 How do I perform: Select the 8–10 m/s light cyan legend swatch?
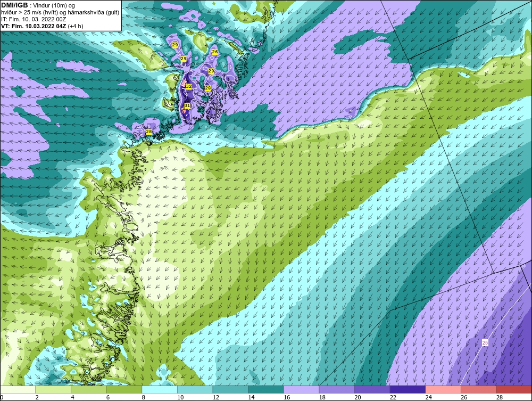point(160,389)
